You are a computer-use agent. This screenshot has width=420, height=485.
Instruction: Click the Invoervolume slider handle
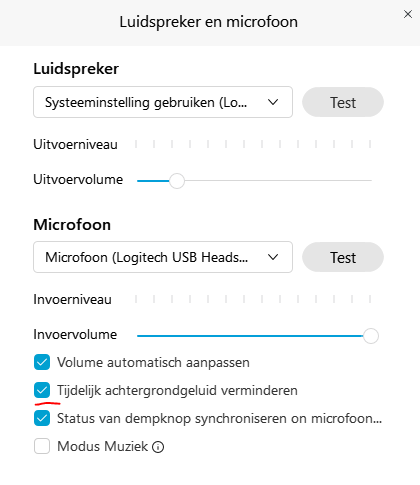371,336
